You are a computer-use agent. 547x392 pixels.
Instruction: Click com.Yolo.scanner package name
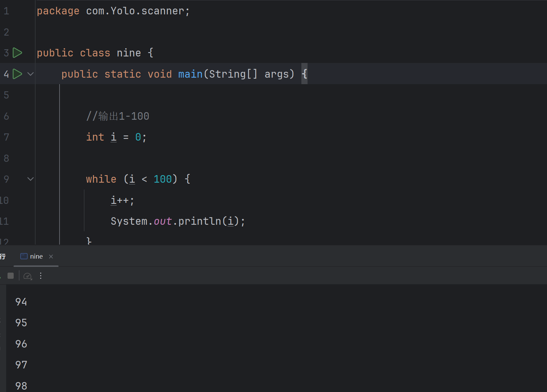tap(135, 11)
